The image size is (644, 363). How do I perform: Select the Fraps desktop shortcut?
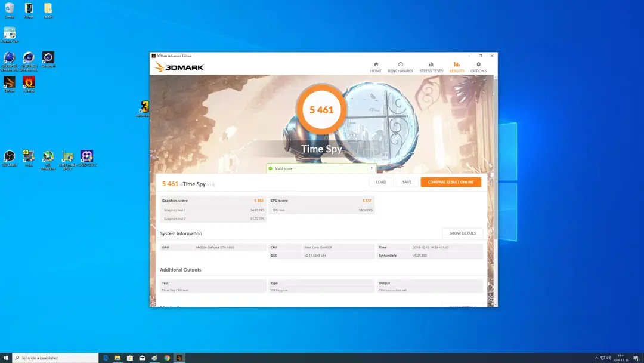coord(29,159)
